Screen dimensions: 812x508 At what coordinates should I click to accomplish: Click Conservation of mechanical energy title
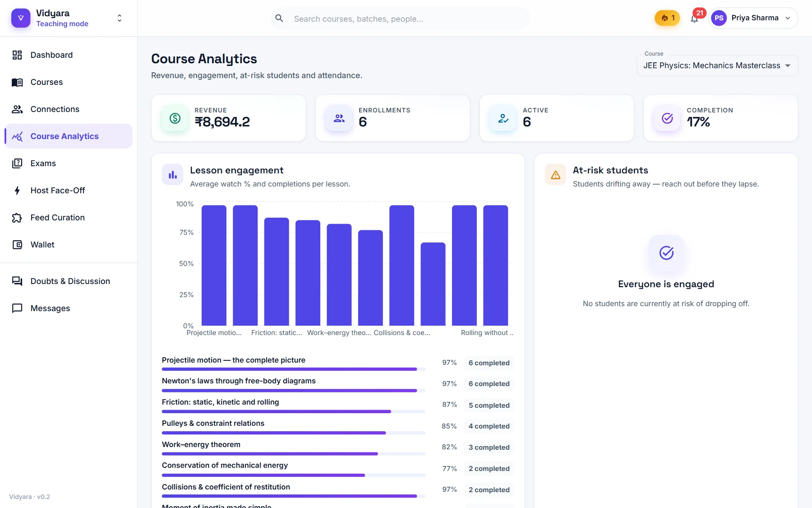coord(225,466)
